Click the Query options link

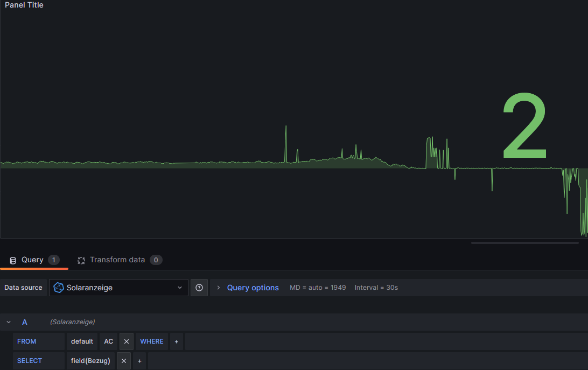(x=253, y=288)
